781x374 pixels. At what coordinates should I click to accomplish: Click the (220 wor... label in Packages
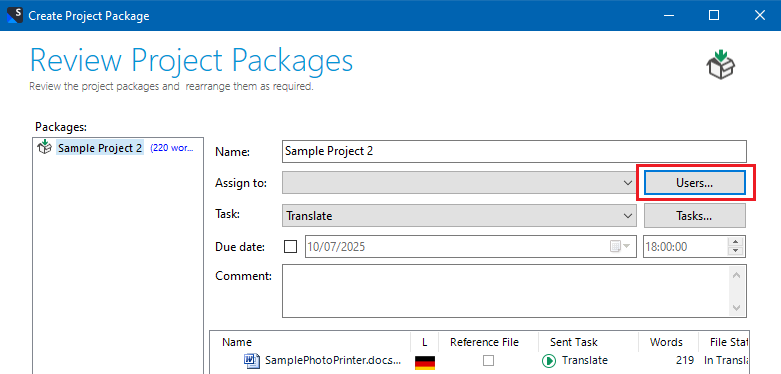[x=172, y=148]
